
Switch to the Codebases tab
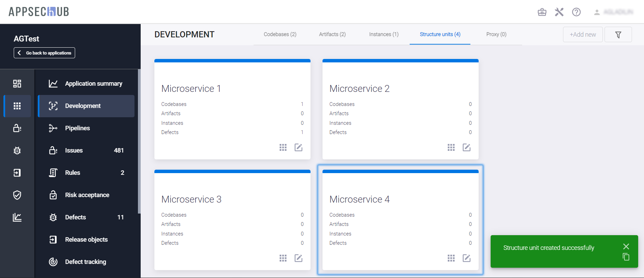tap(280, 34)
